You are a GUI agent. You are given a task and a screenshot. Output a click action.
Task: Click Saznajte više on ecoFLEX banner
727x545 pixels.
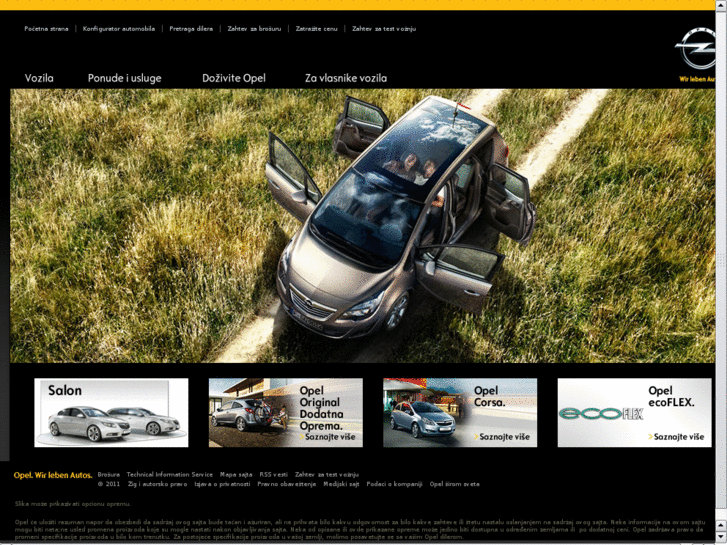pyautogui.click(x=676, y=437)
